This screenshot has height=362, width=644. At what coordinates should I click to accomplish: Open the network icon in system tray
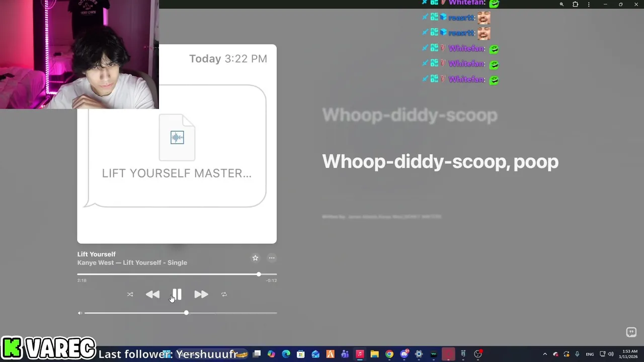(603, 354)
